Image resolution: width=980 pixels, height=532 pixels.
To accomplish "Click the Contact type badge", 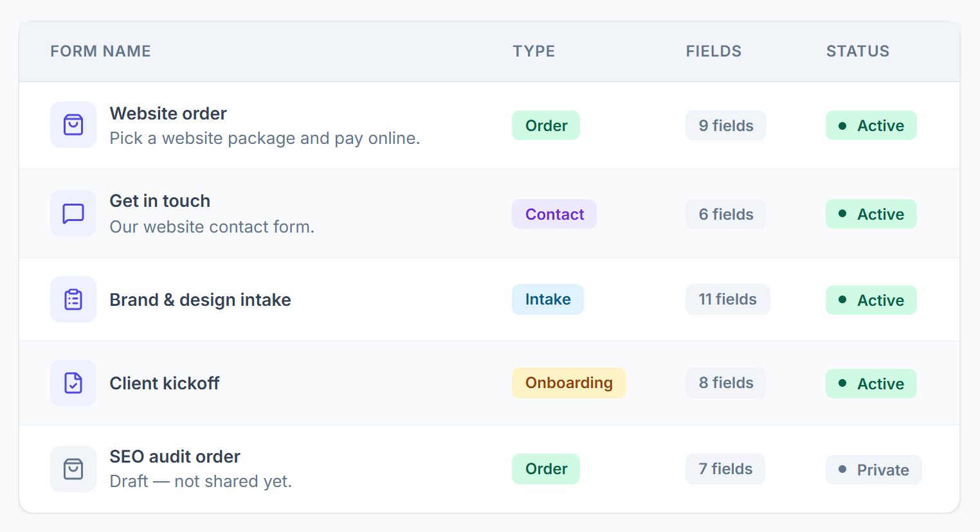I will click(x=554, y=214).
